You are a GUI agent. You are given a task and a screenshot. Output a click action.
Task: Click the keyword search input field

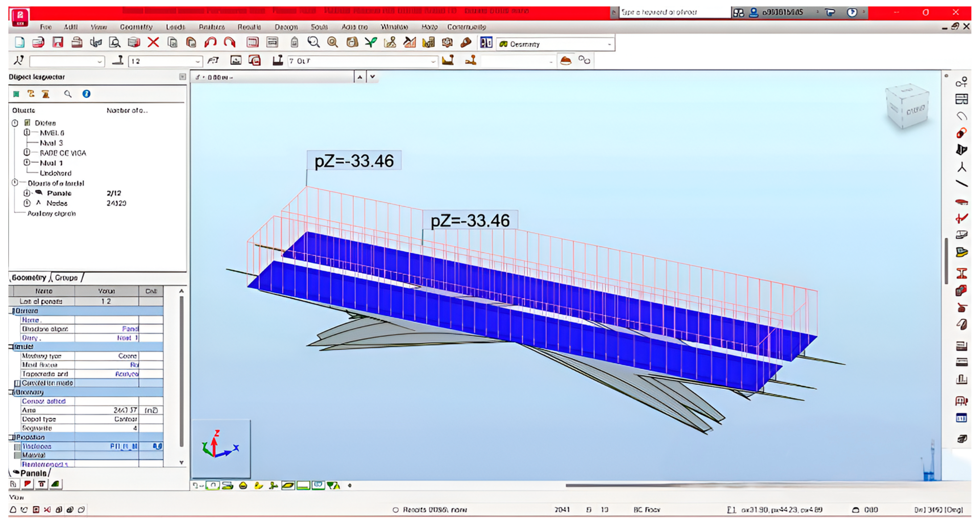pos(673,12)
